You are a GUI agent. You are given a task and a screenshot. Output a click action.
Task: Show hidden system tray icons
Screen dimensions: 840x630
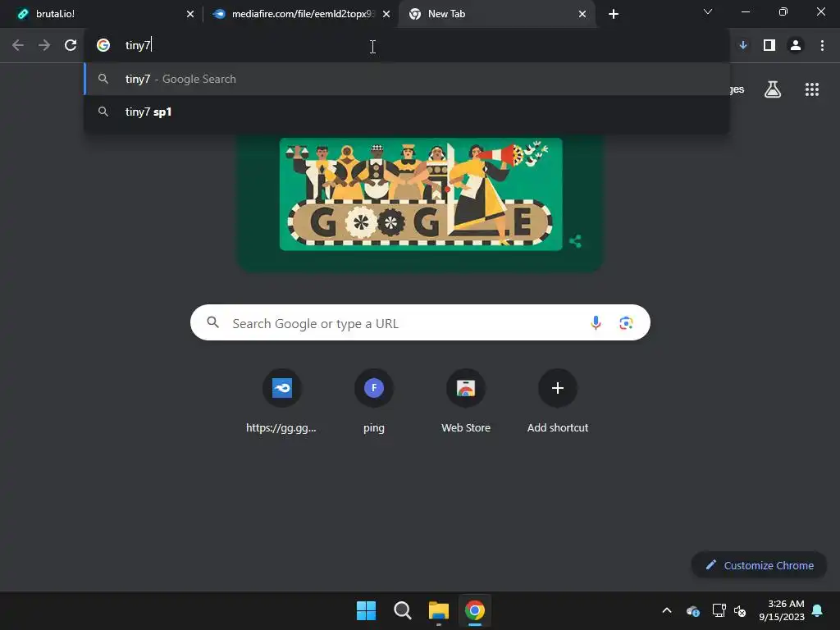click(x=667, y=610)
